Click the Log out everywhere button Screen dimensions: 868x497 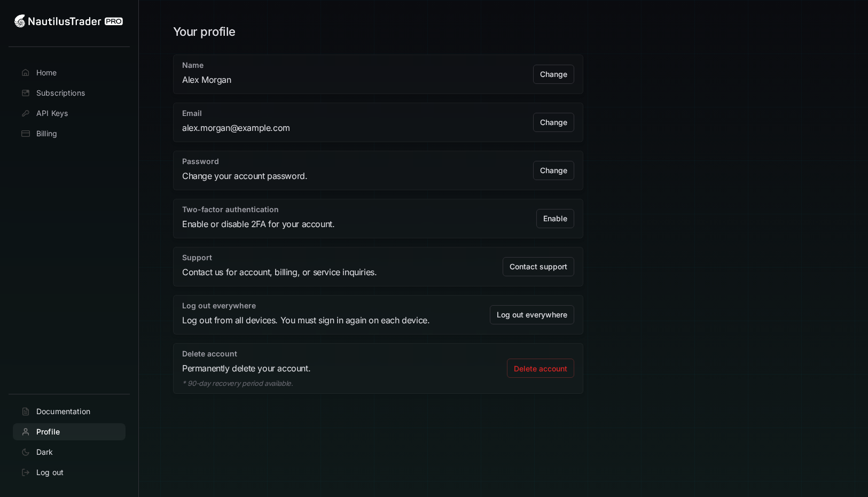pyautogui.click(x=532, y=315)
